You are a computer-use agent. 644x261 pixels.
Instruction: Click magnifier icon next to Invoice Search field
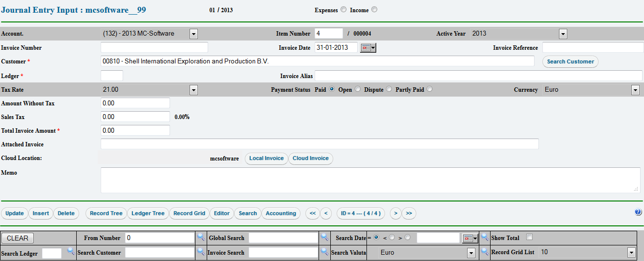click(324, 251)
